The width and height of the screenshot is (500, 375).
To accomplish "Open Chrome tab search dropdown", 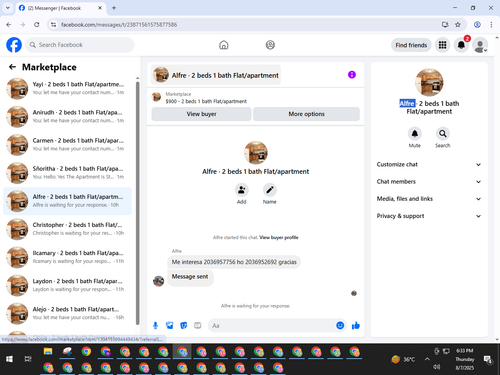I will [8, 8].
